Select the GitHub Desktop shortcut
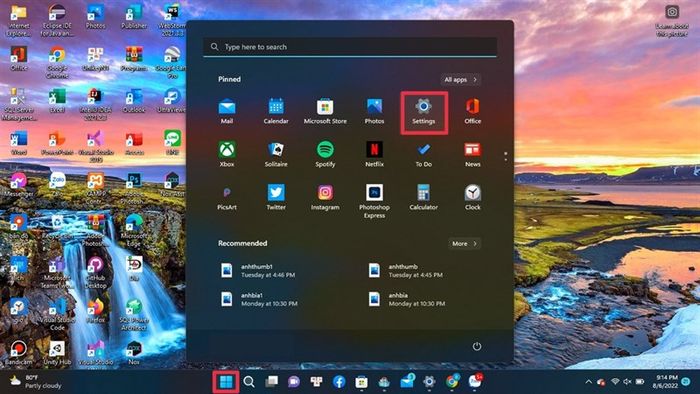The height and width of the screenshot is (394, 700). [95, 273]
